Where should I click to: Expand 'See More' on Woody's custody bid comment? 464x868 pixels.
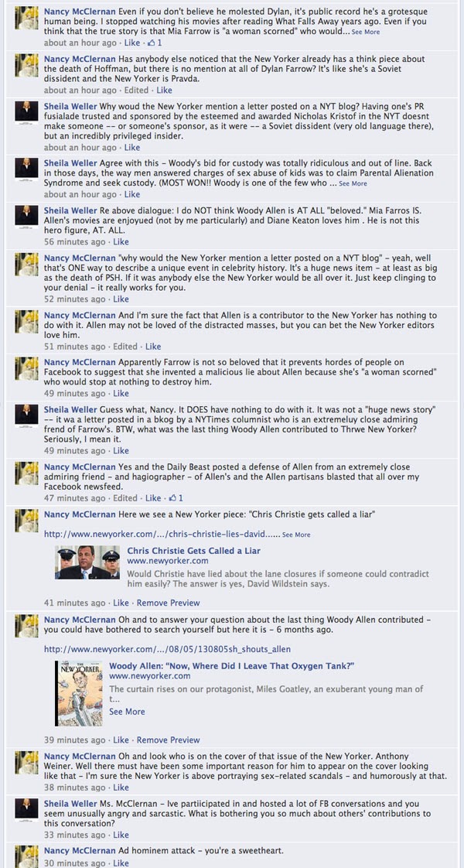coord(353,183)
